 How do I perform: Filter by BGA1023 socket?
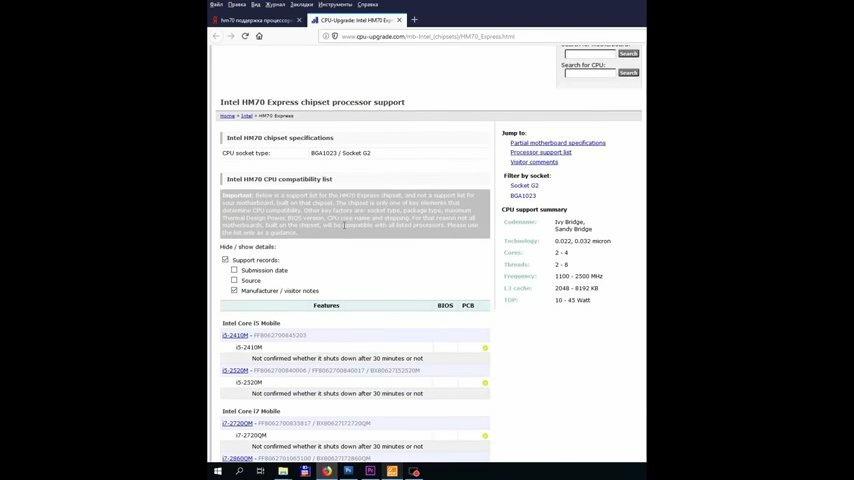pyautogui.click(x=523, y=196)
